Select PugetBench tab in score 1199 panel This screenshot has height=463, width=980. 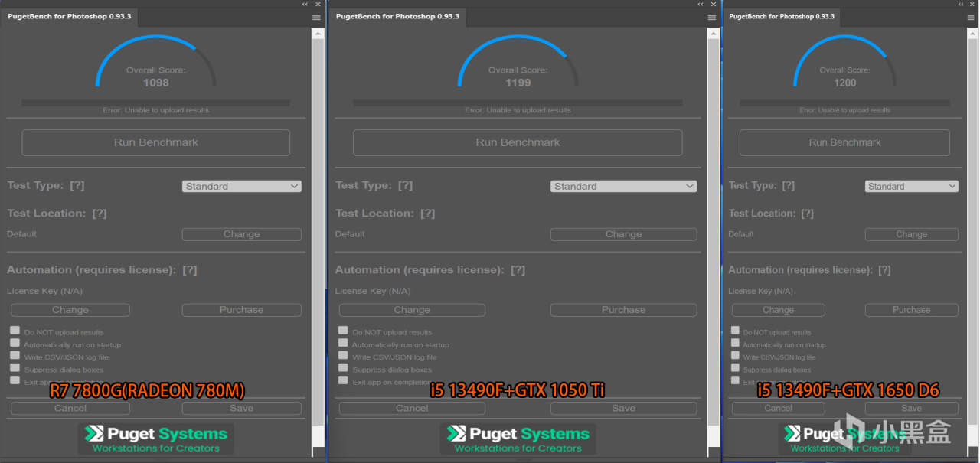[397, 16]
